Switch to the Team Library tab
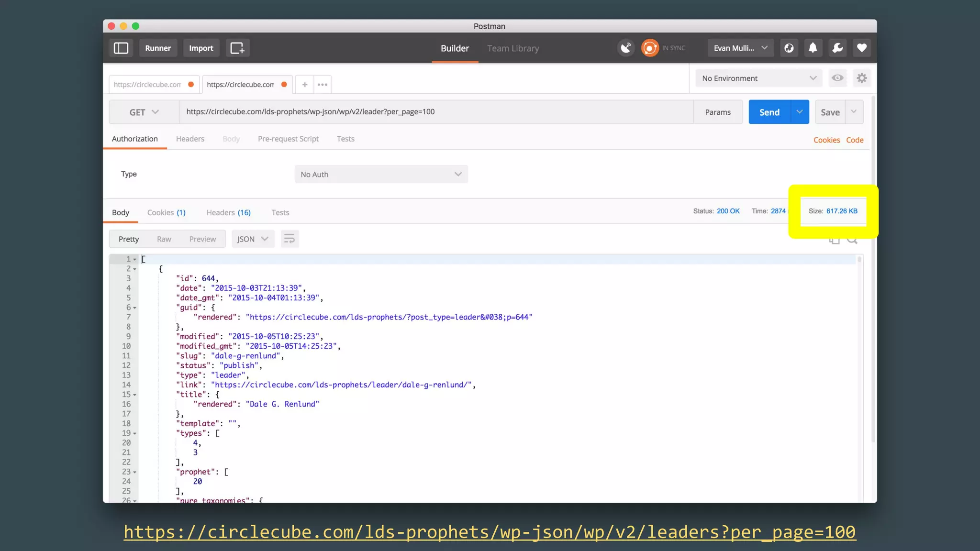This screenshot has height=551, width=980. (513, 48)
